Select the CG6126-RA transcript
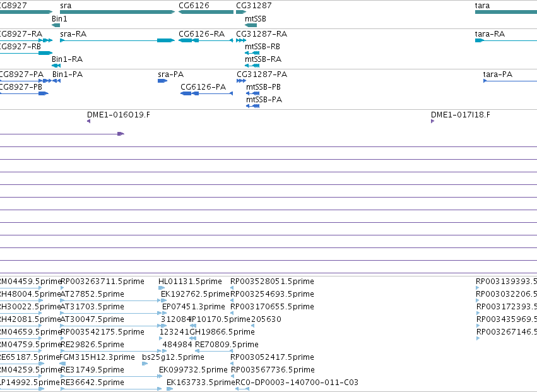Screen dimensions: 537x392 point(206,40)
